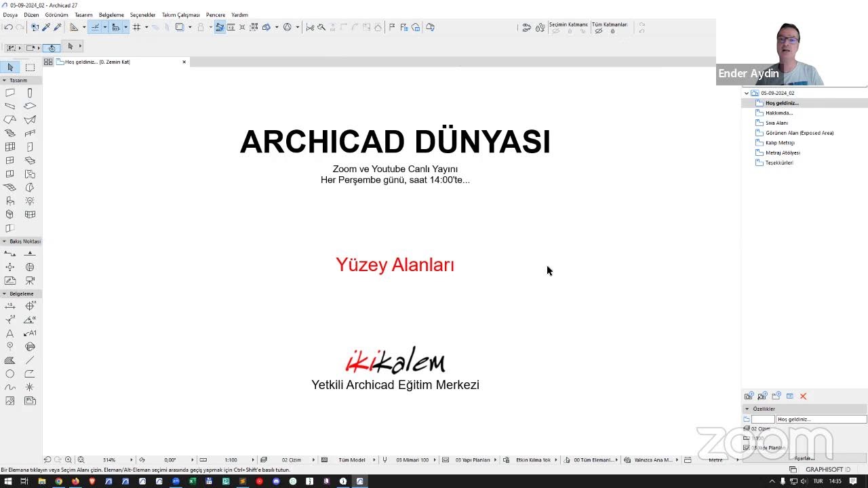Open Excel from the Windows taskbar

click(193, 481)
